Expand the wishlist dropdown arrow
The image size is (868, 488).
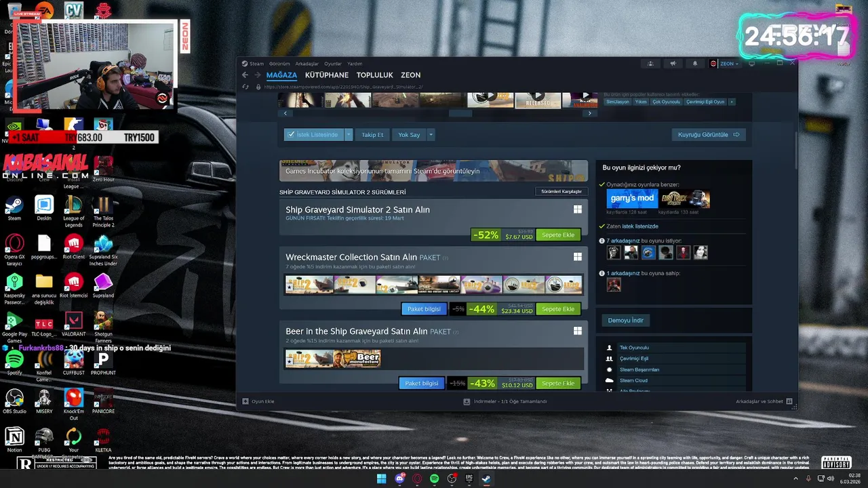(349, 135)
